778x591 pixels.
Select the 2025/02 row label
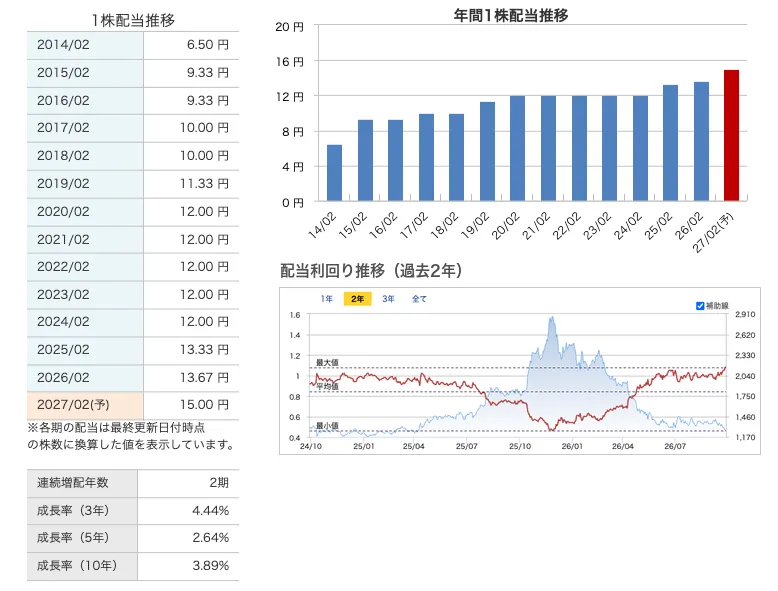point(63,349)
